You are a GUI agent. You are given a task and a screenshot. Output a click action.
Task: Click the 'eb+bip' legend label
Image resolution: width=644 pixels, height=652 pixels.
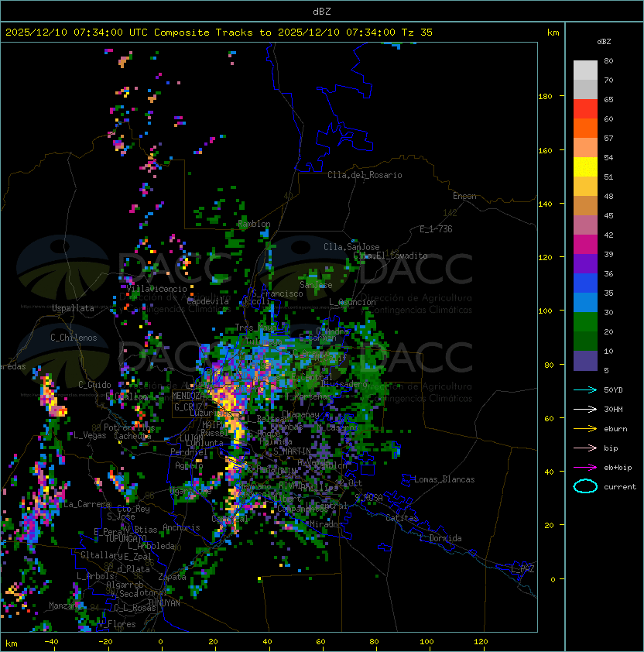(x=618, y=468)
